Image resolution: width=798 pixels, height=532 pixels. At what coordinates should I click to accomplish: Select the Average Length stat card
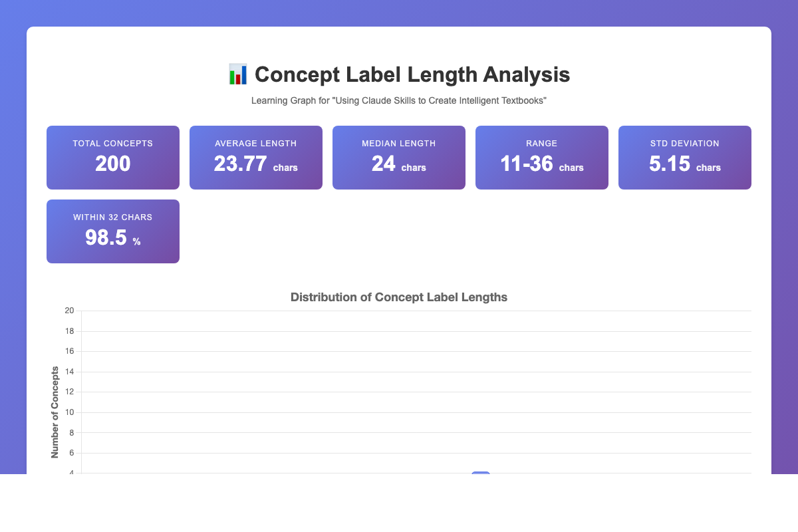(x=256, y=158)
